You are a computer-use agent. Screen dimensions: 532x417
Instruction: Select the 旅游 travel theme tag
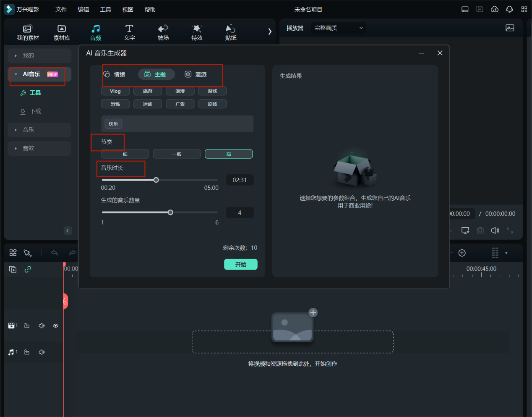148,91
